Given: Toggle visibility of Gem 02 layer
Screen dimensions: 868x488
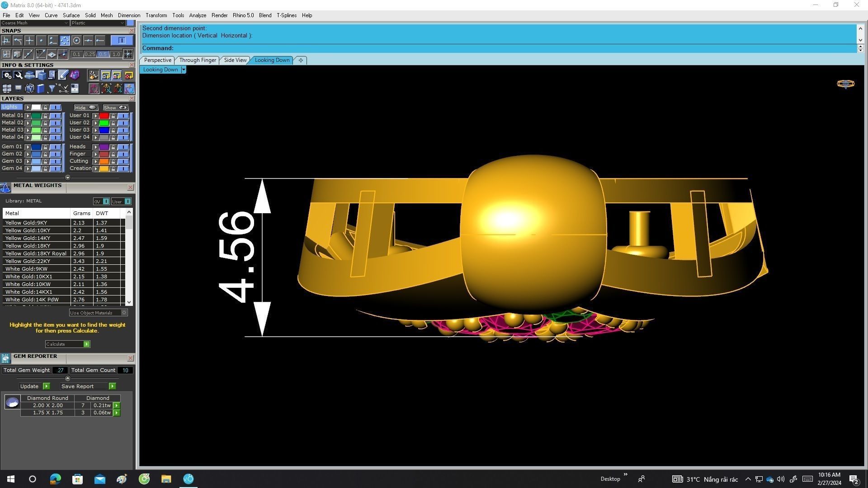Looking at the screenshot, I should 55,154.
